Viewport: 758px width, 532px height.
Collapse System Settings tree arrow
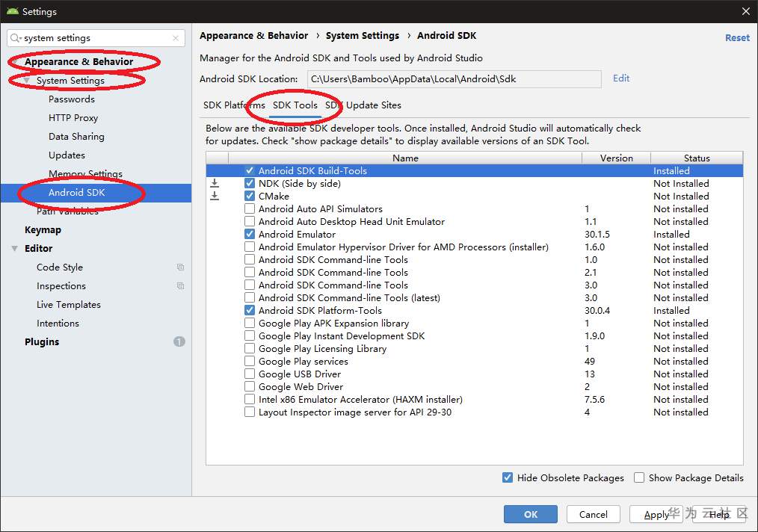[27, 80]
